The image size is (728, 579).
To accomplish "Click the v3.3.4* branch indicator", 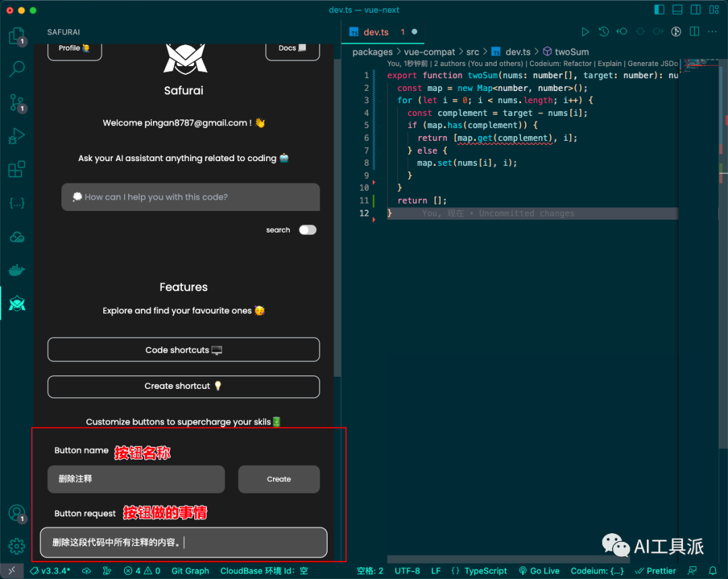I will tap(50, 571).
